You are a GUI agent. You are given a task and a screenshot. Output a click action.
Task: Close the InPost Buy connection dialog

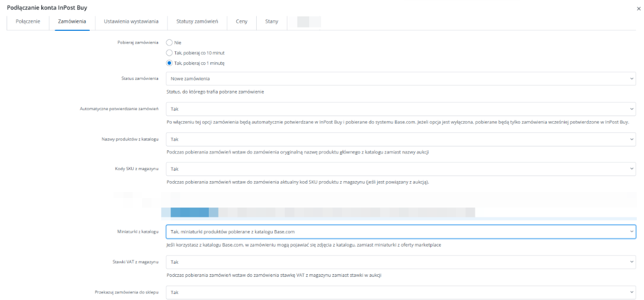[x=638, y=9]
